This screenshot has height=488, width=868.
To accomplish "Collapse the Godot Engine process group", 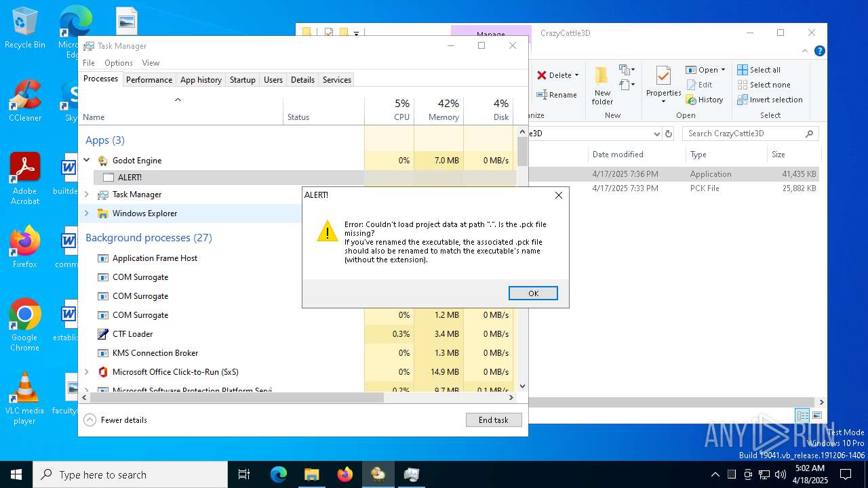I will [87, 161].
